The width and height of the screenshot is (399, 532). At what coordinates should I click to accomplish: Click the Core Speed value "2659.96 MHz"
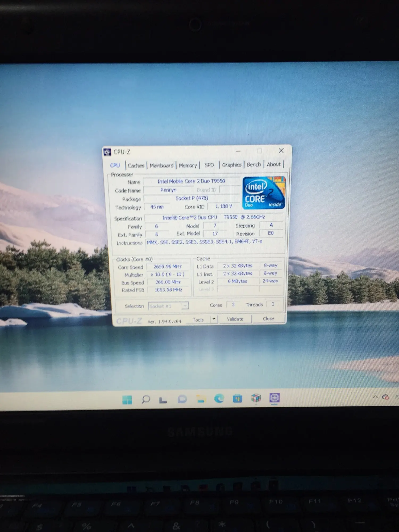tap(168, 267)
